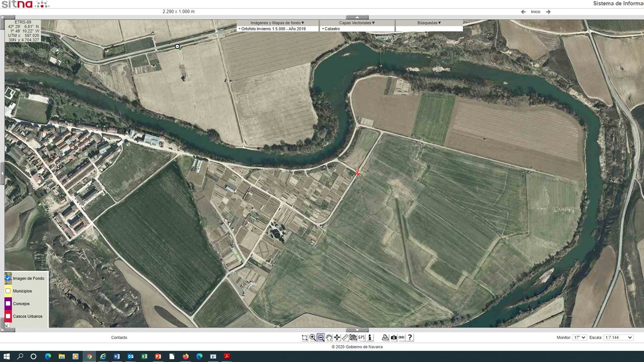
Task: Choose the ruler measurement tool
Action: tap(345, 338)
